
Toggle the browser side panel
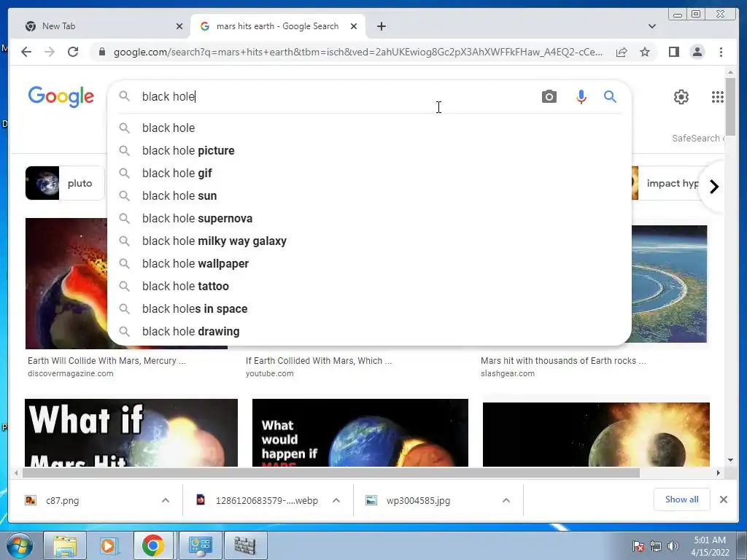[673, 52]
